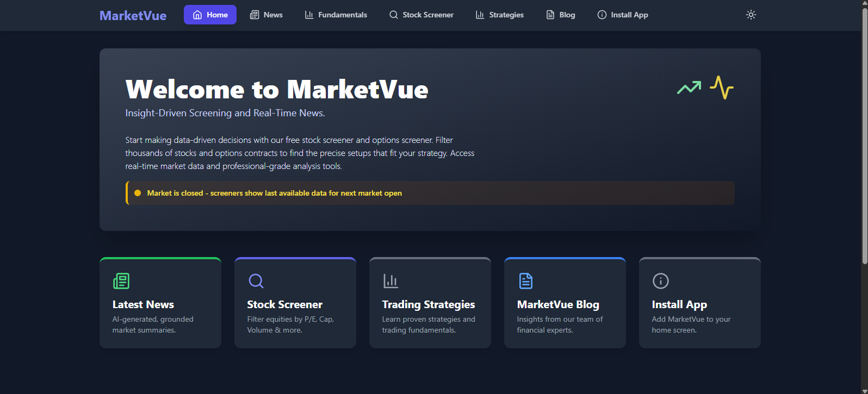Toggle light mode with the sun icon
The image size is (868, 394).
(x=751, y=15)
